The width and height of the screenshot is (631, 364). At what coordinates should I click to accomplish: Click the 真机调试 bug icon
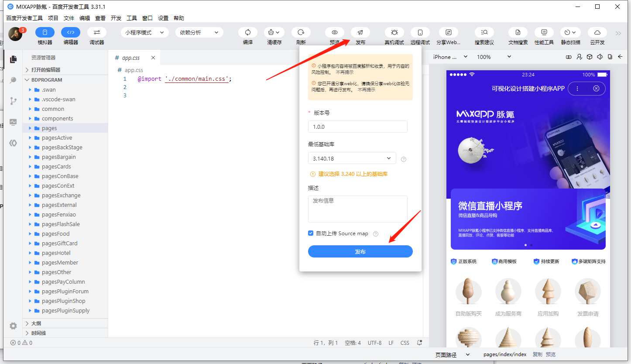pyautogui.click(x=394, y=32)
